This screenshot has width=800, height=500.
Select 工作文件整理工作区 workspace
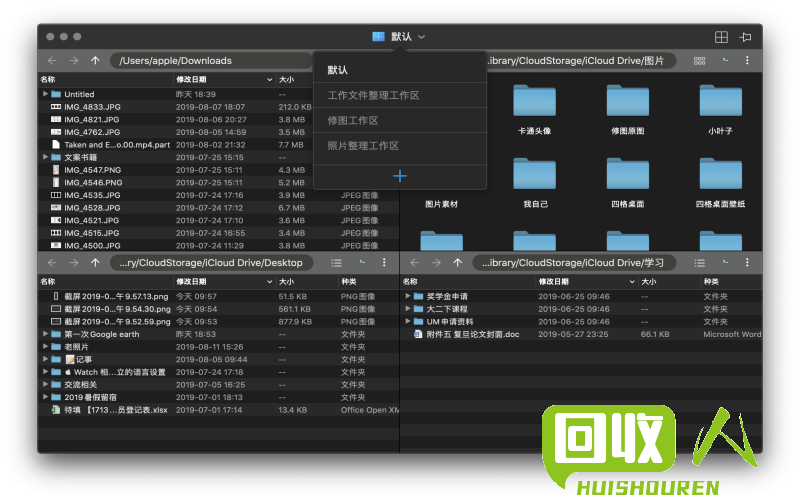399,95
